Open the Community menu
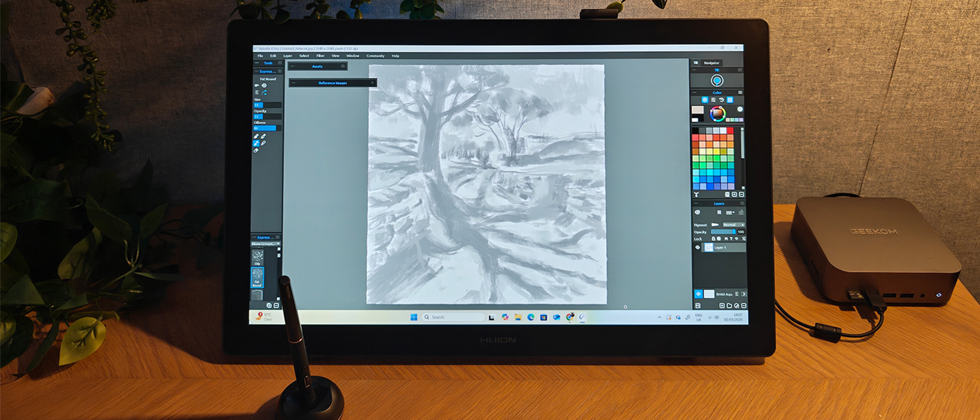 pos(376,56)
